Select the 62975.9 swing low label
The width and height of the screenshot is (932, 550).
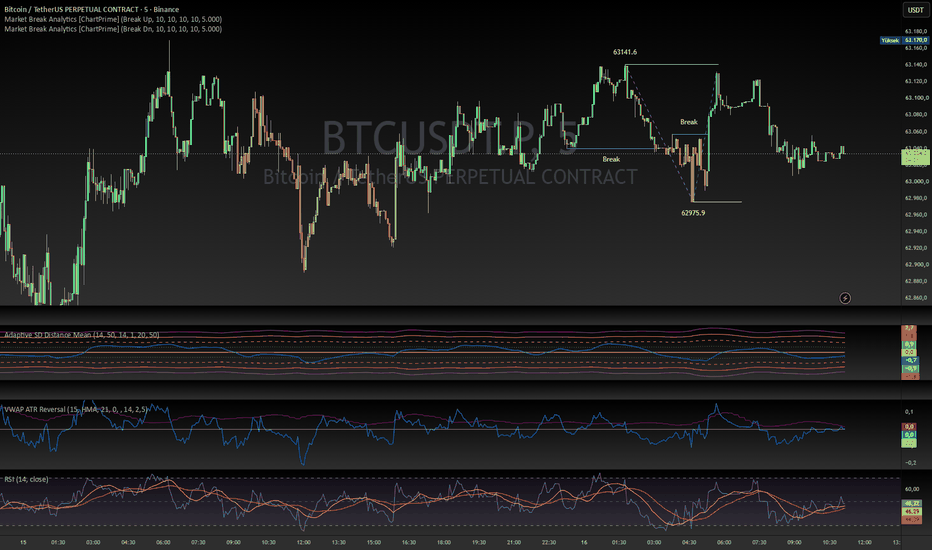click(693, 213)
